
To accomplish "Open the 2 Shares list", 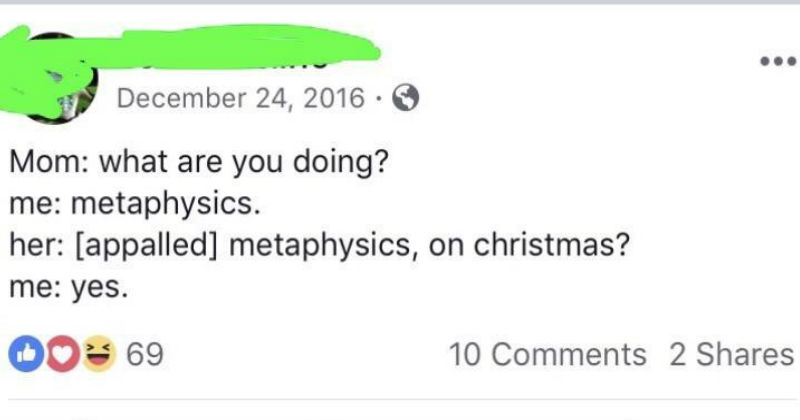I will tap(731, 354).
